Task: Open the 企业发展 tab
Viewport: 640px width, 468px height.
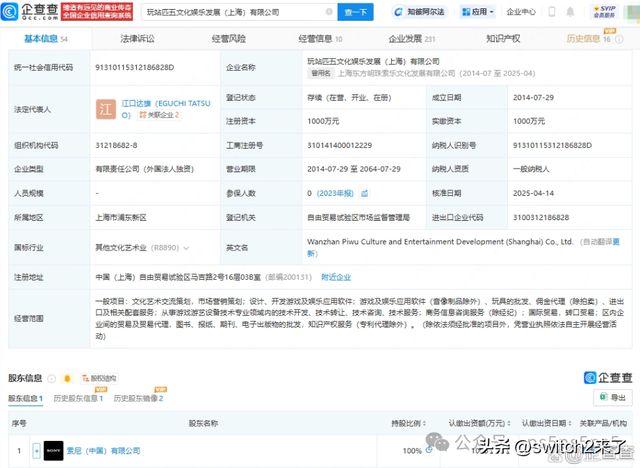Action: [x=411, y=39]
